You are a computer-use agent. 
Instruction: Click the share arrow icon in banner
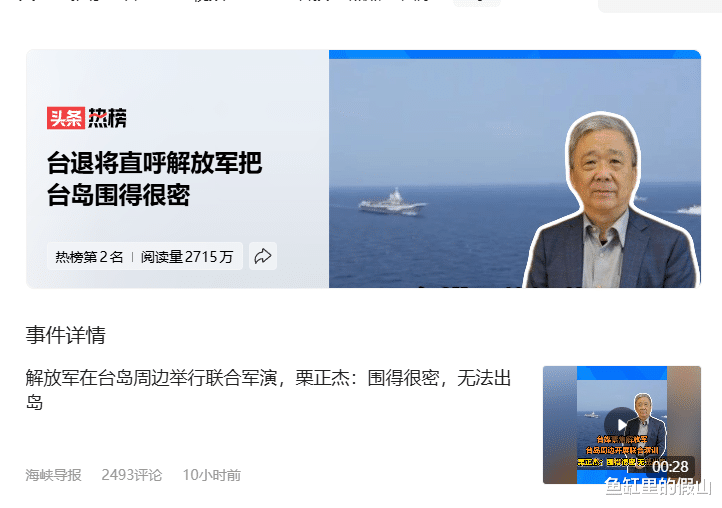263,256
